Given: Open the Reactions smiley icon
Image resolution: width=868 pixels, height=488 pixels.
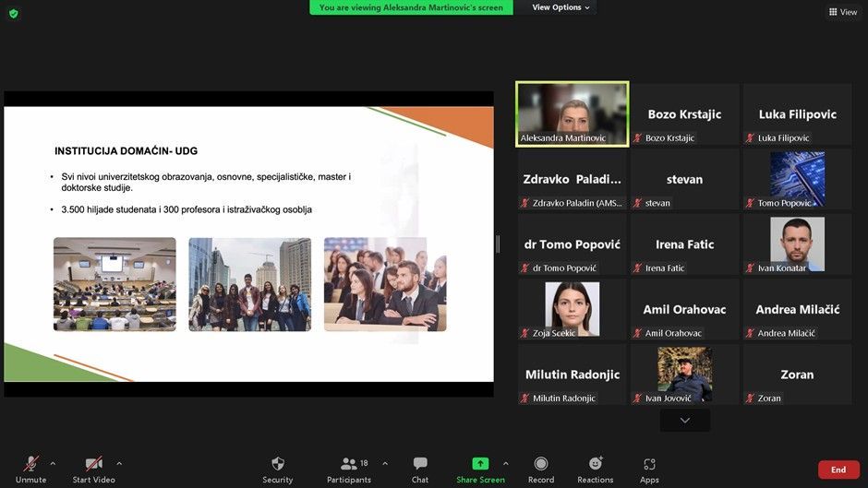Looking at the screenshot, I should [596, 464].
